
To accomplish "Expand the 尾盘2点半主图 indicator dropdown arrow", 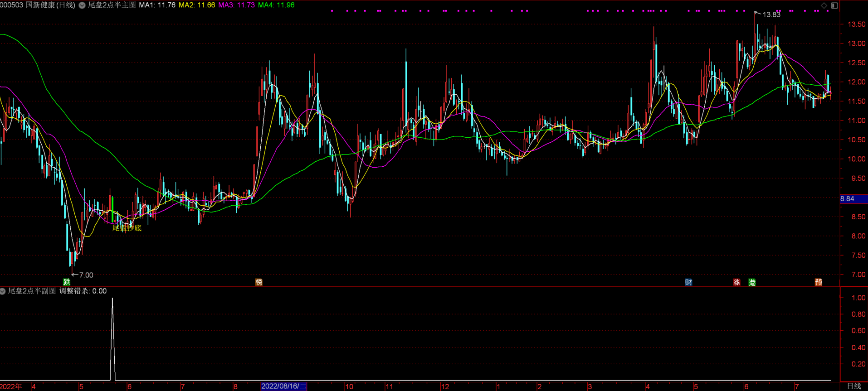I will tap(82, 5).
